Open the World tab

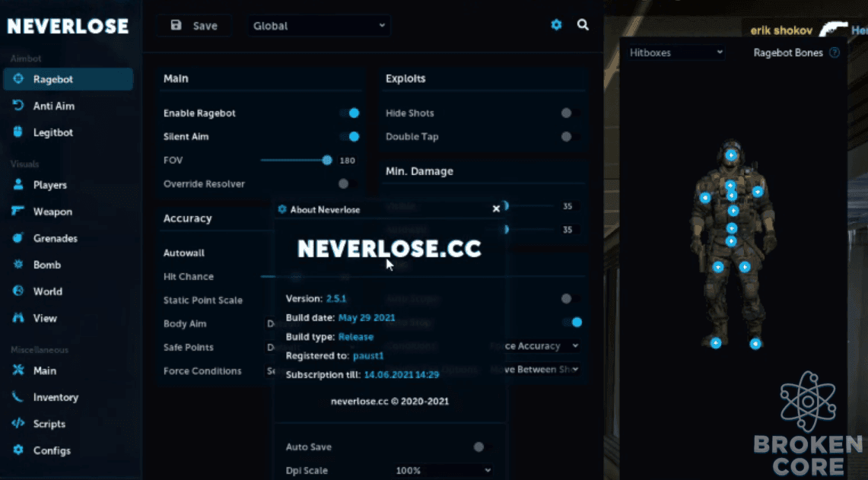(x=68, y=291)
